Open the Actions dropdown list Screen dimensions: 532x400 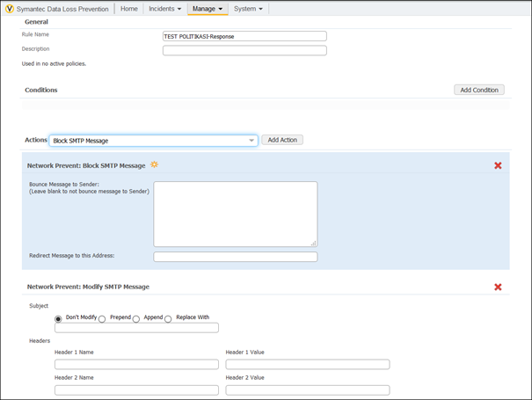pos(153,141)
